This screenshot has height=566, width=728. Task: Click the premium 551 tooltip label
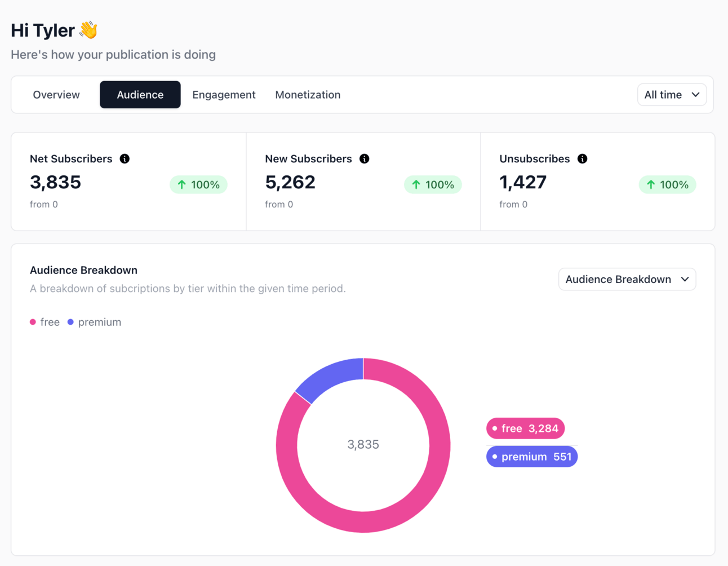(x=532, y=457)
